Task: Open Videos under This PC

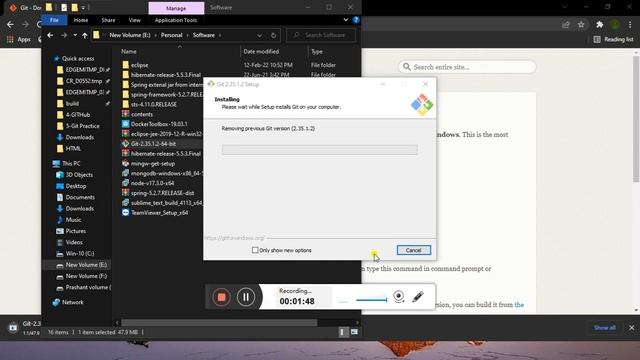Action: coord(74,242)
